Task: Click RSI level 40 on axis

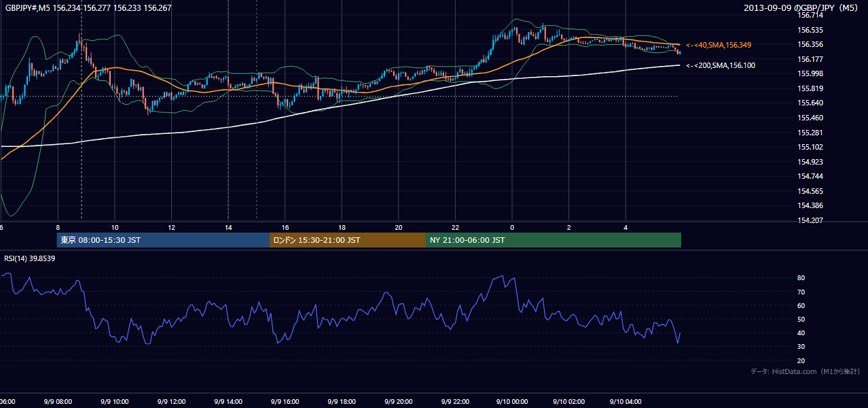Action: click(801, 333)
